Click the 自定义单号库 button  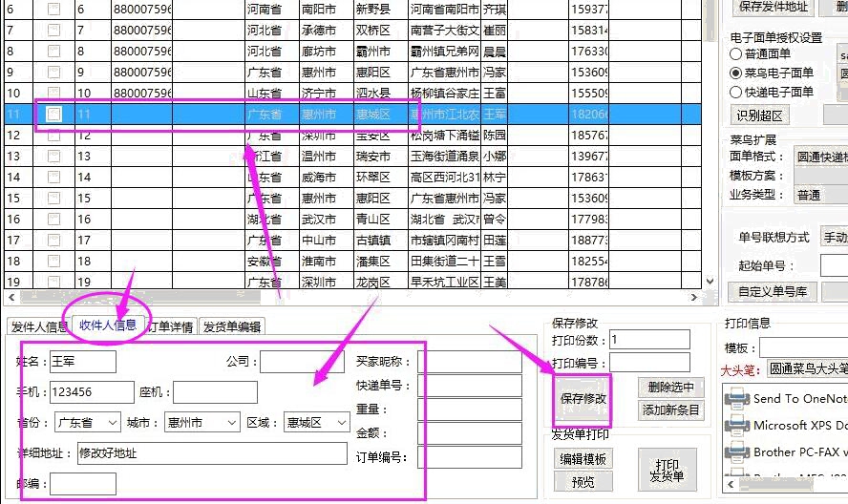773,292
